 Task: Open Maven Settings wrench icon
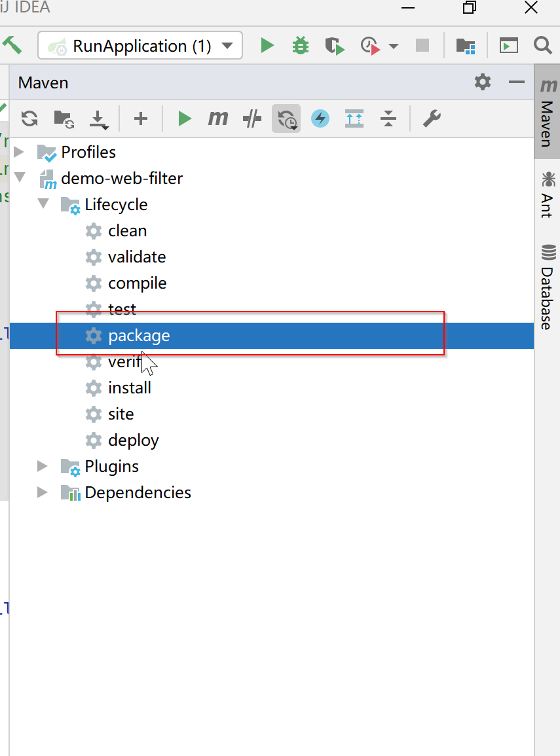tap(432, 118)
